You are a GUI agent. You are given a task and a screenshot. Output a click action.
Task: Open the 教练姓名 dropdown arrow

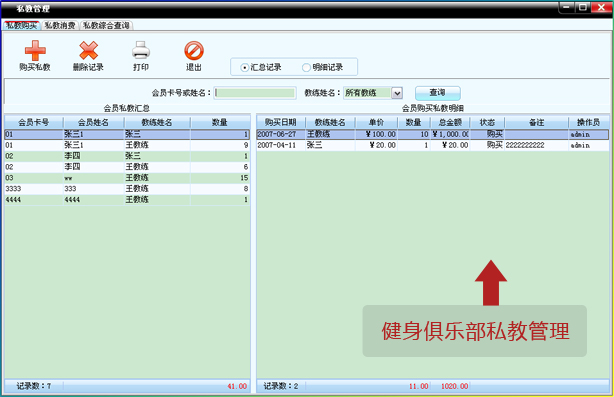click(397, 93)
